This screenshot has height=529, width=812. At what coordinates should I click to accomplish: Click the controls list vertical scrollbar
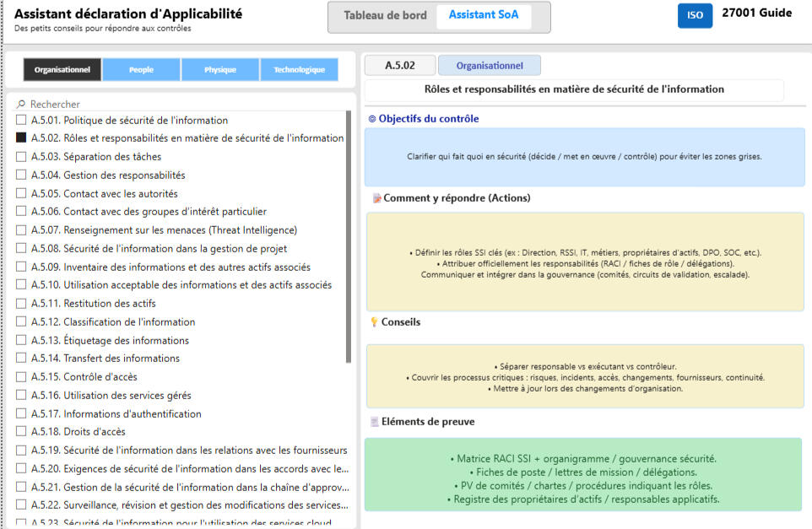[x=349, y=236]
